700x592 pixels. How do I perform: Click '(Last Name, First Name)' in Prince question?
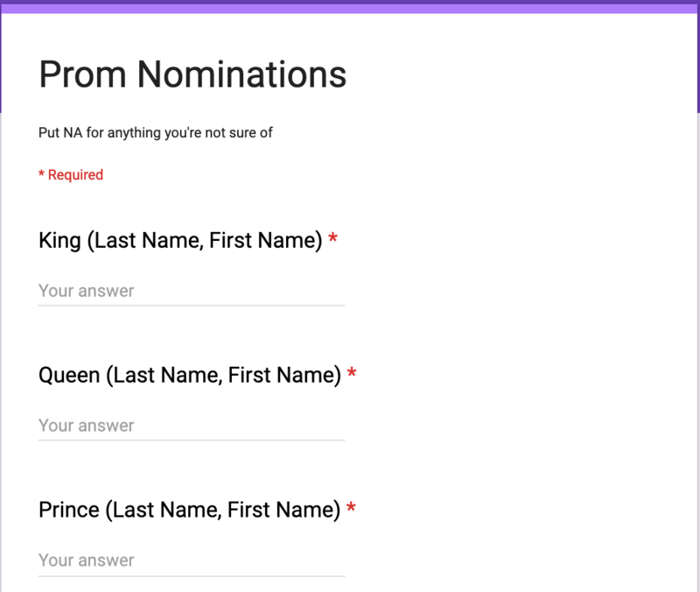click(223, 510)
